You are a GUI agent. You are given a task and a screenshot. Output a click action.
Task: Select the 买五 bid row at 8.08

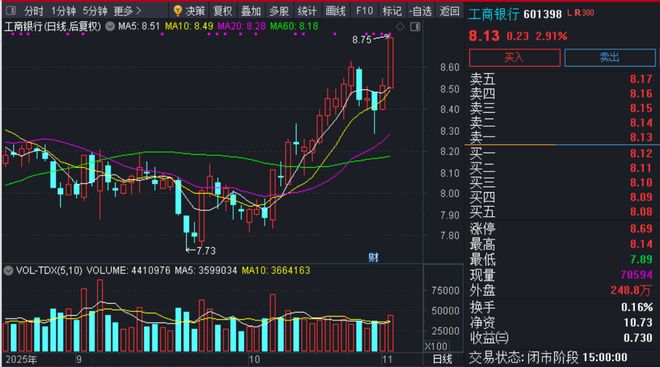562,211
